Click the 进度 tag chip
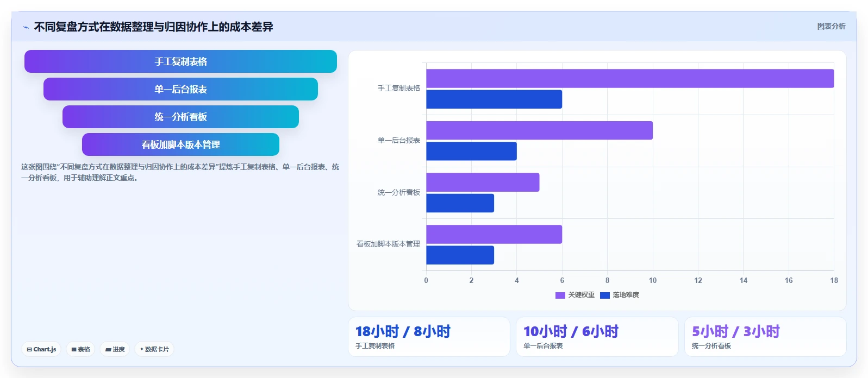Image resolution: width=868 pixels, height=378 pixels. pos(115,349)
